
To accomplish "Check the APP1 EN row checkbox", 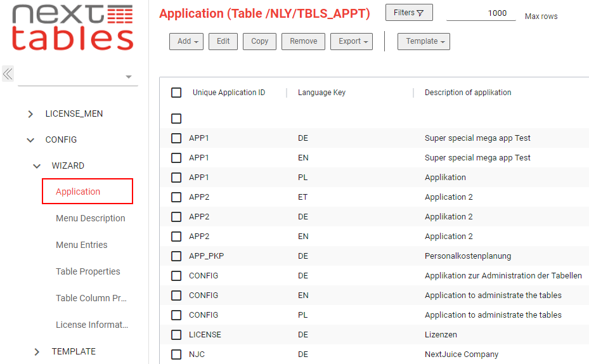I will tap(176, 158).
